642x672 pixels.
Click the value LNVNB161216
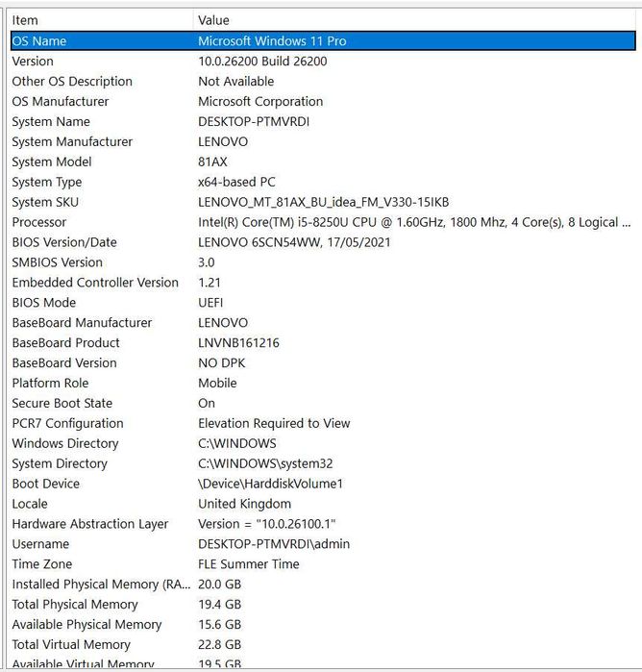238,343
